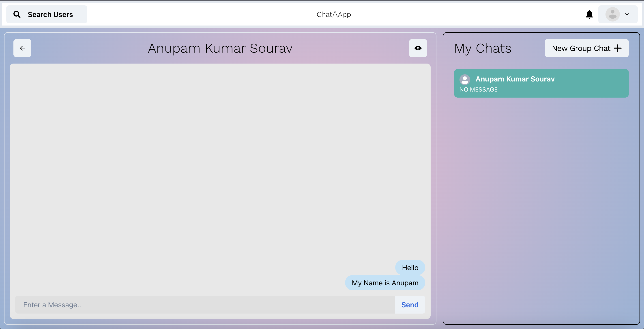
Task: Expand the profile menu chevron
Action: 627,15
